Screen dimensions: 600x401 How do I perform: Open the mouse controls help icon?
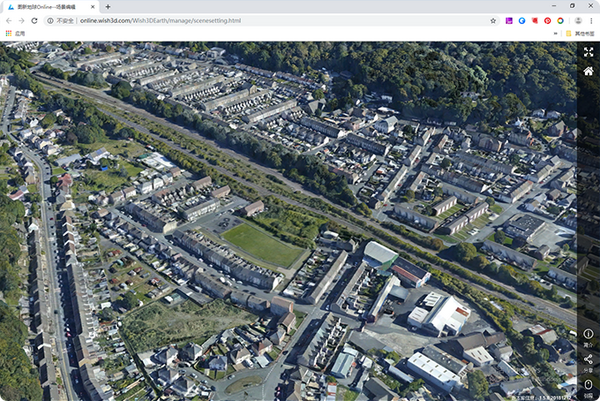588,384
